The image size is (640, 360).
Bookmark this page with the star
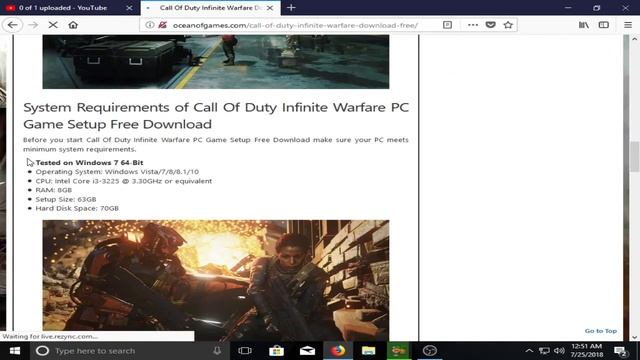tap(508, 25)
